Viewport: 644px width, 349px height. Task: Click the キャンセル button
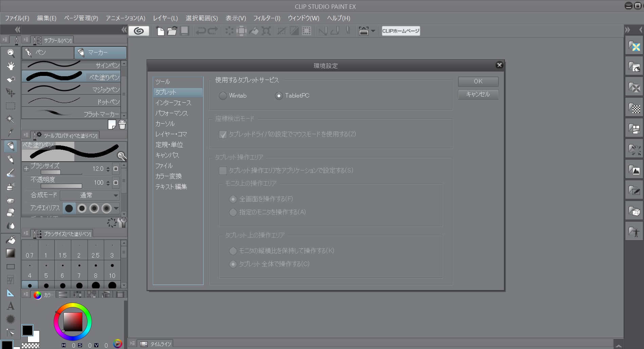click(x=478, y=94)
